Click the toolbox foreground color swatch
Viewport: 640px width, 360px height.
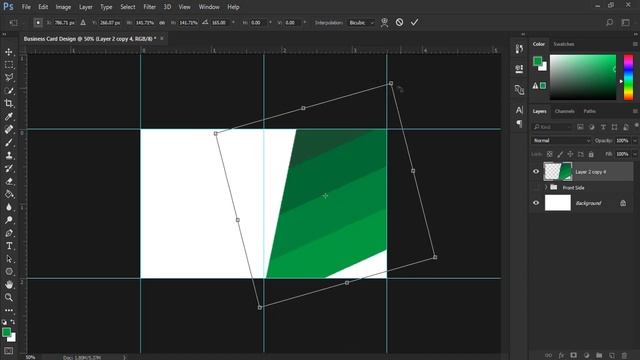[x=6, y=332]
